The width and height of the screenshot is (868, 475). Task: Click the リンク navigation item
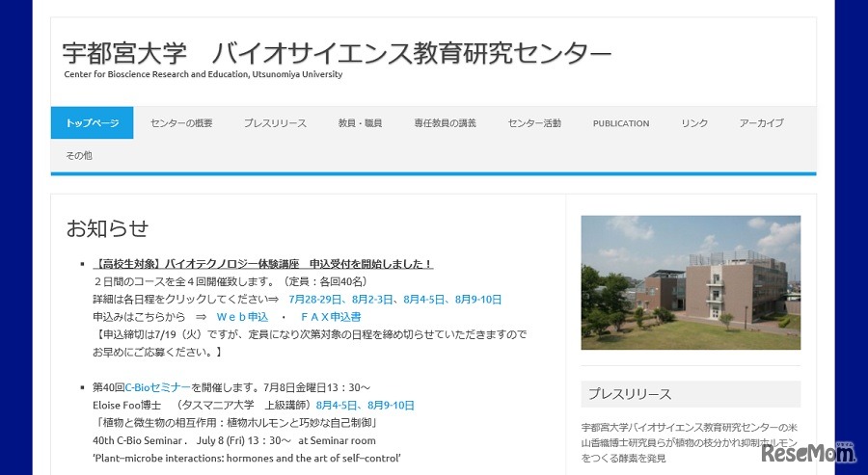point(694,122)
